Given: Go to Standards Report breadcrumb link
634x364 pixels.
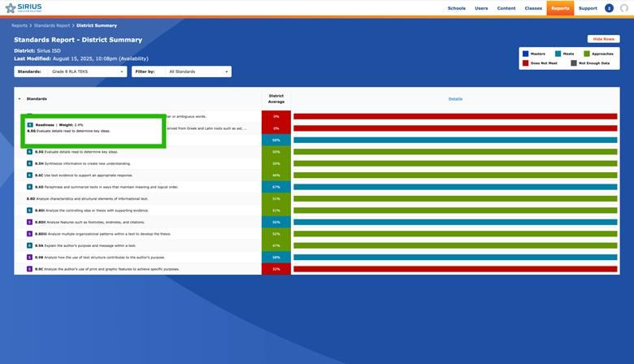Looking at the screenshot, I should pos(52,25).
